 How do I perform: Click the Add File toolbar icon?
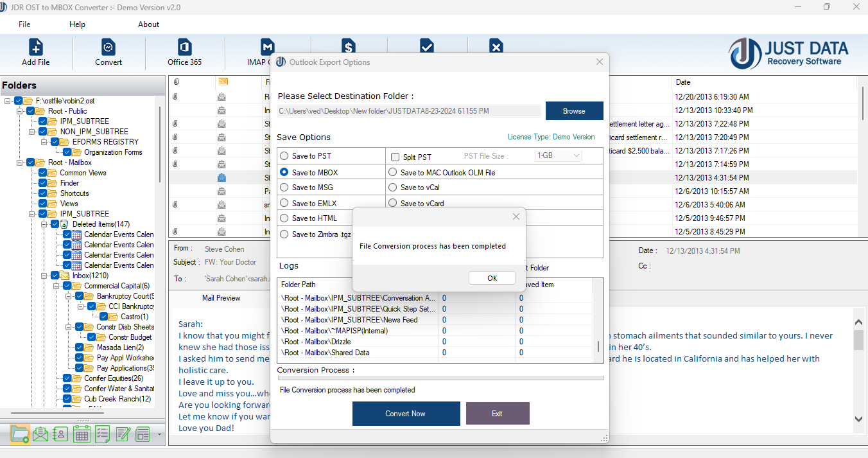pyautogui.click(x=36, y=48)
